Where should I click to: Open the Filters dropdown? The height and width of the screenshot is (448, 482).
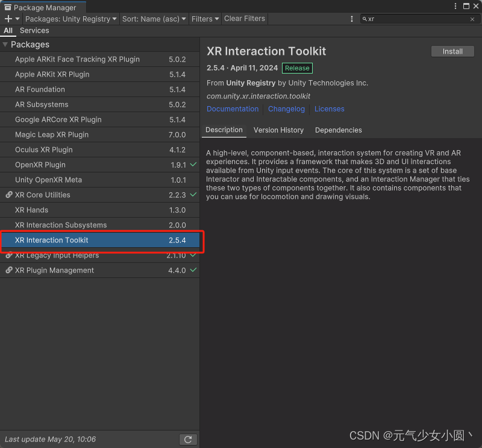coord(205,19)
